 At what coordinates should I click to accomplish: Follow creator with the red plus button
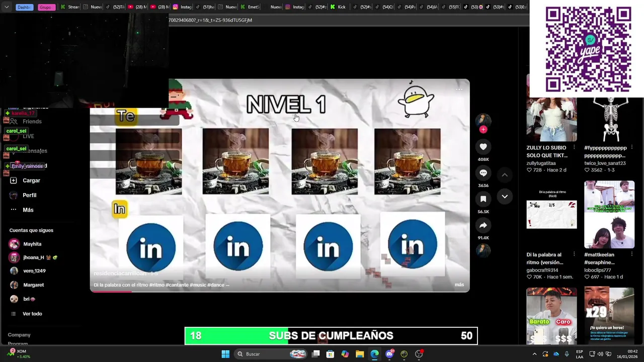click(x=483, y=130)
